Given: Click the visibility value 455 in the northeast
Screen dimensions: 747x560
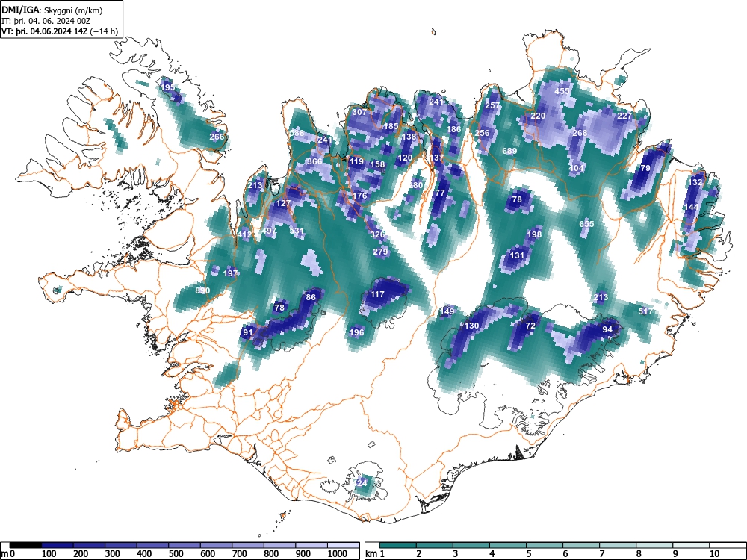Looking at the screenshot, I should tap(562, 91).
